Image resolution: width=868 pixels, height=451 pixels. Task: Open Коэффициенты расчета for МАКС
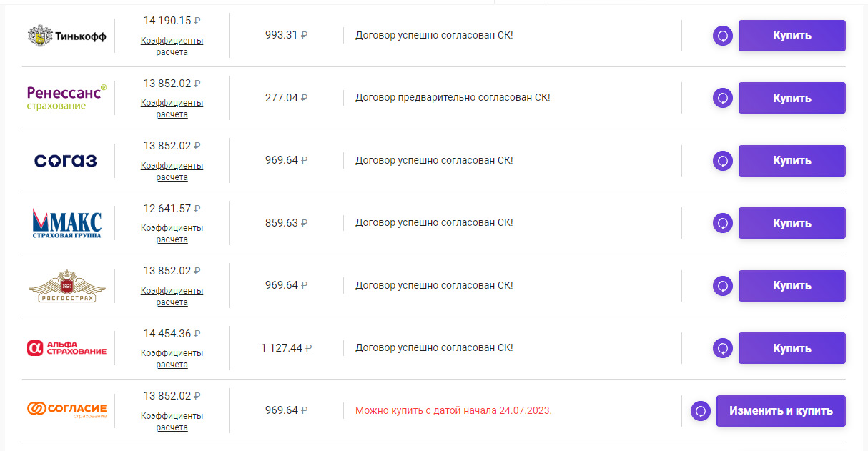click(172, 234)
